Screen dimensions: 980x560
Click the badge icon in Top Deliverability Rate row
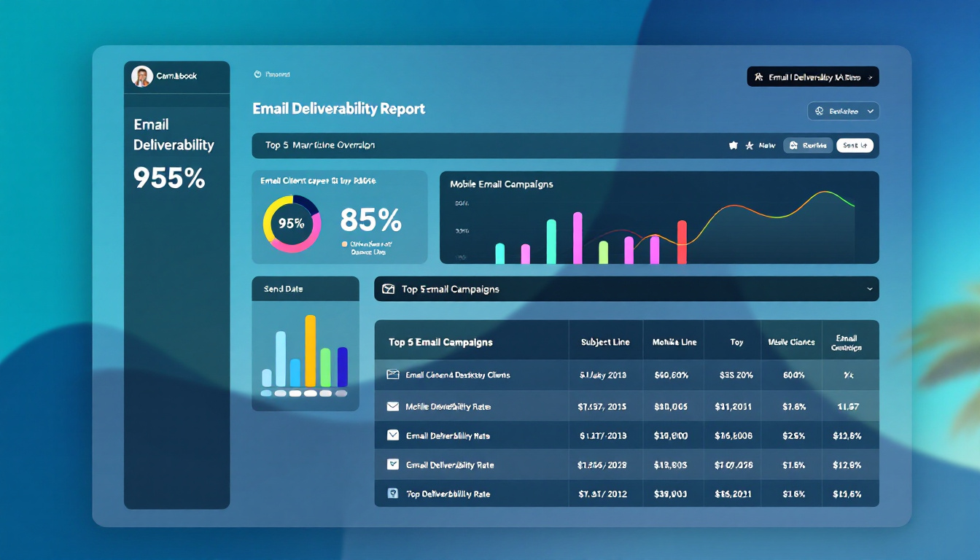pos(392,494)
